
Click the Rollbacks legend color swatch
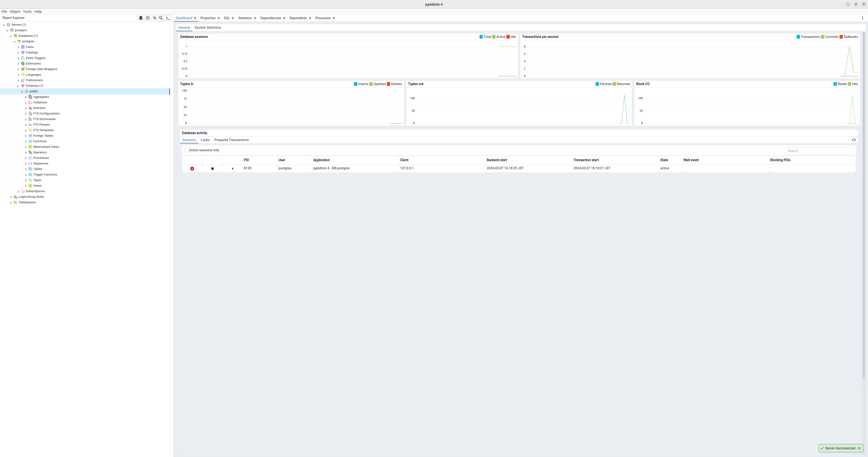[841, 37]
